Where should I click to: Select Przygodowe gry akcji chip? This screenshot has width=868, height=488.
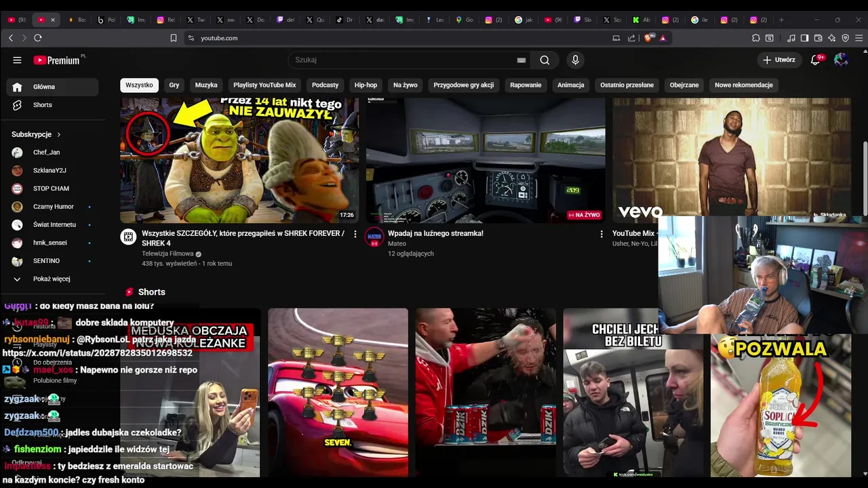(x=464, y=85)
